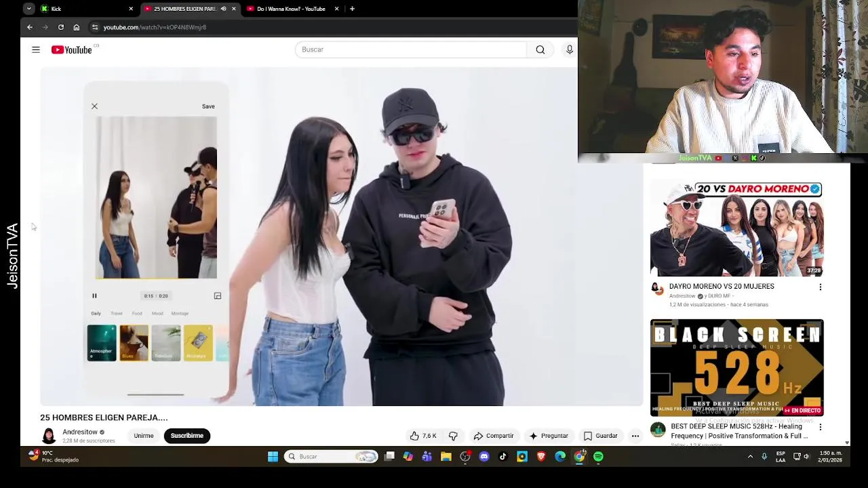Select the 25 HOMBRES ELIGEN PAREJA.... title
This screenshot has width=868, height=488.
(x=104, y=418)
